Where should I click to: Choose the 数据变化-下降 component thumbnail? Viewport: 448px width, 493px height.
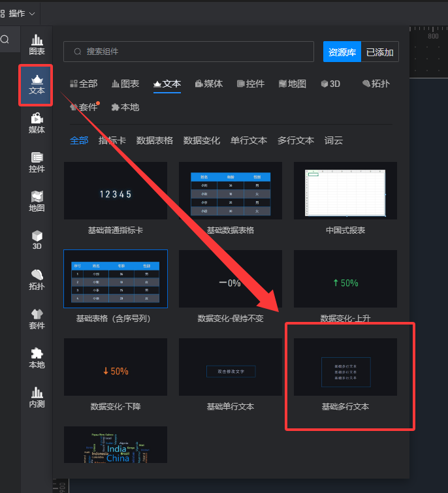tap(116, 367)
